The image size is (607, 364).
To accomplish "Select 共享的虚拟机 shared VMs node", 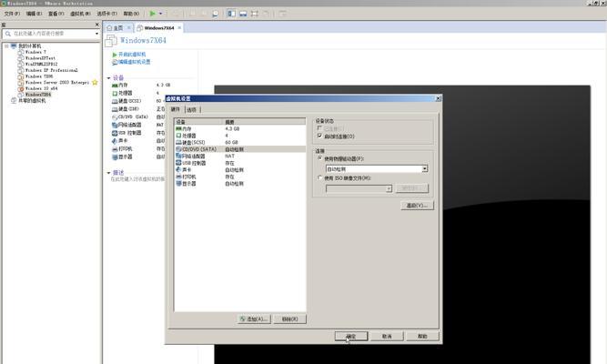I will (x=32, y=101).
